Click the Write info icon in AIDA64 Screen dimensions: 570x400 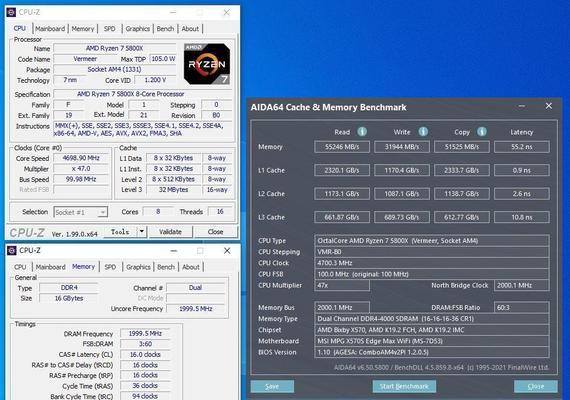coord(423,132)
